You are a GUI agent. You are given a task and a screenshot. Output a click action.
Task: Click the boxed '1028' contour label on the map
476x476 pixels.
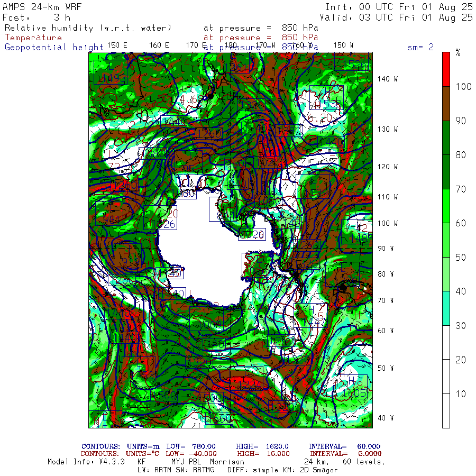[x=252, y=234]
